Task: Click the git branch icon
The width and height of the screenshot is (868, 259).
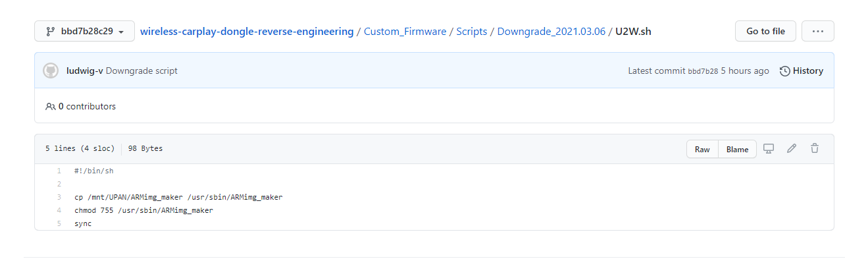Action: point(50,32)
